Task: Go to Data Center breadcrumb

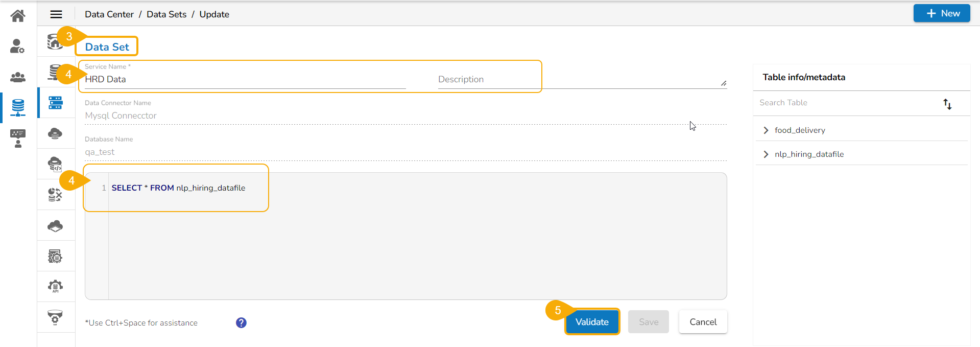Action: point(109,14)
